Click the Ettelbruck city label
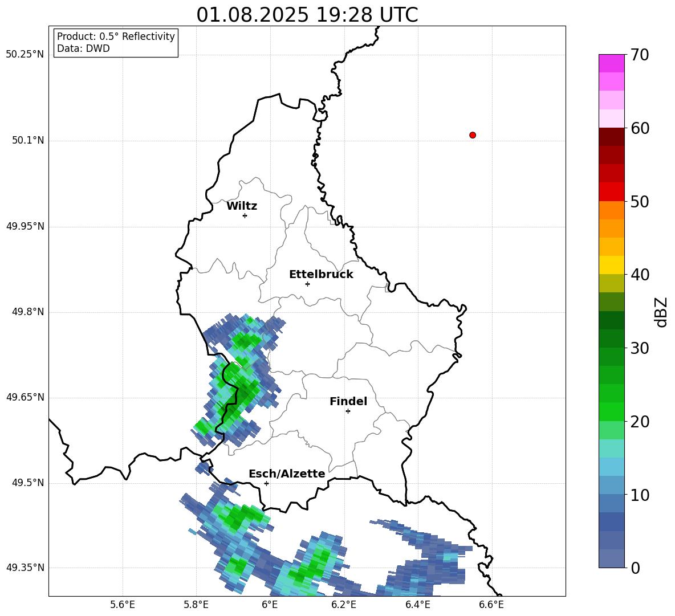This screenshot has height=616, width=675. (321, 275)
